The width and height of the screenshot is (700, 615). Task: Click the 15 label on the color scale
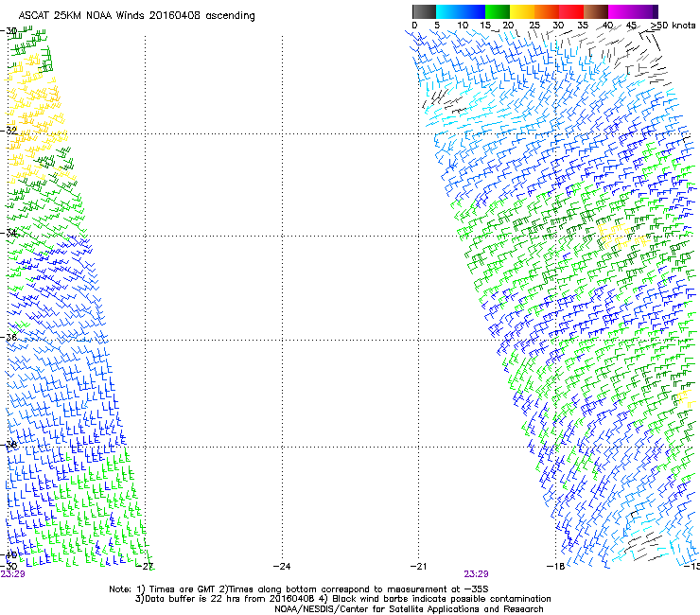point(485,26)
